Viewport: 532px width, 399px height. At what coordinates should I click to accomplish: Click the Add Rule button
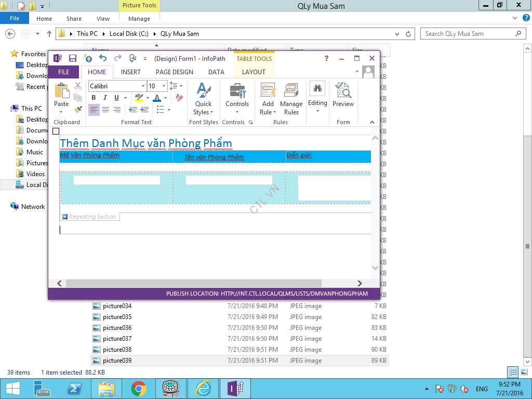coord(268,99)
